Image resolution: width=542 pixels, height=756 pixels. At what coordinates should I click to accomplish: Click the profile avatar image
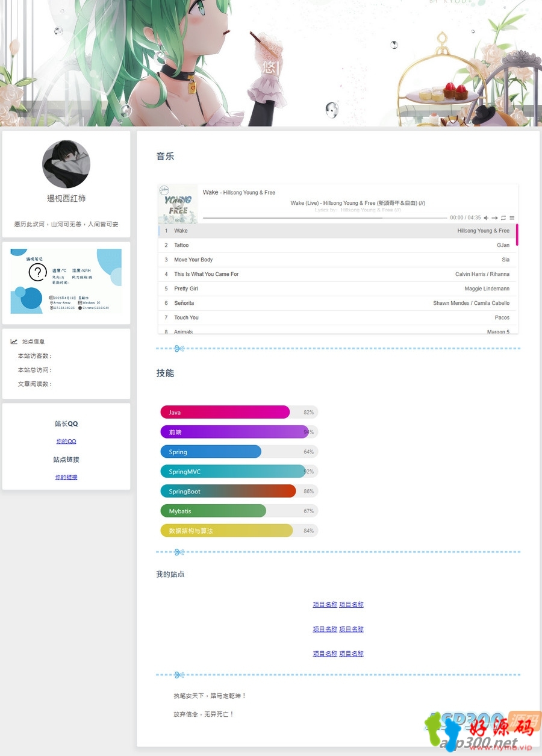click(66, 164)
